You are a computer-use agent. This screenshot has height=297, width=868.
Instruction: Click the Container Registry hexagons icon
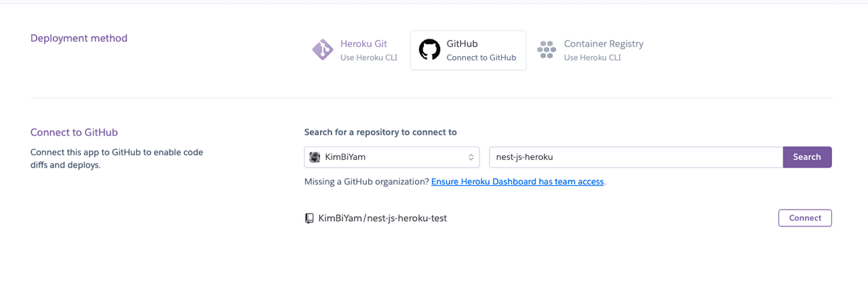(x=547, y=50)
